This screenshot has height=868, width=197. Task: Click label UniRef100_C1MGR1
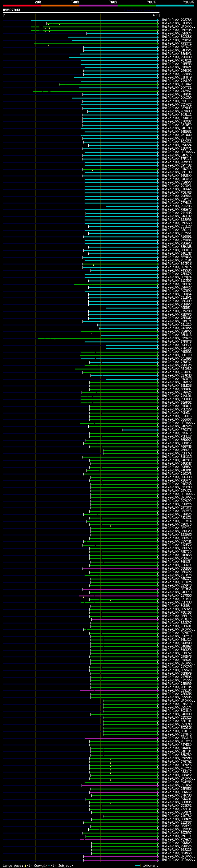coord(176,67)
